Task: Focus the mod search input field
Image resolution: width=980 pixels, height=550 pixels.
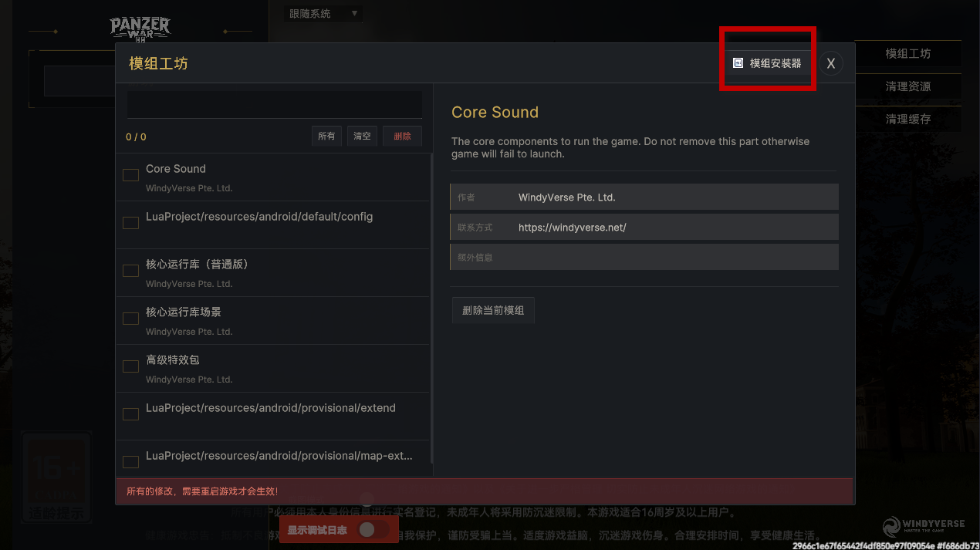Action: click(275, 104)
